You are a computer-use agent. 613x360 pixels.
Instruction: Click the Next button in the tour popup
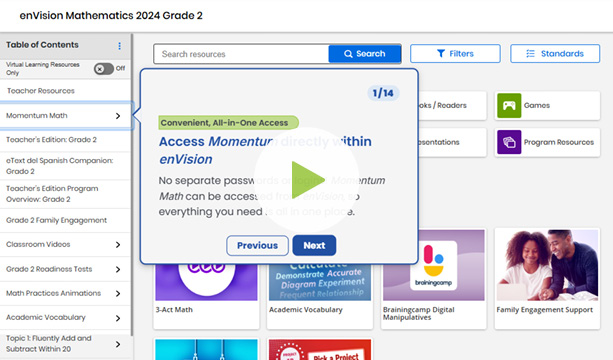click(x=314, y=245)
